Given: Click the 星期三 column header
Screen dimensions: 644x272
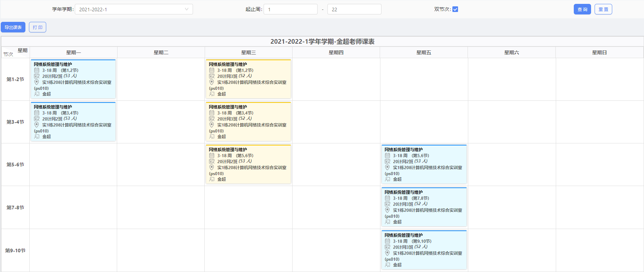Looking at the screenshot, I should 248,52.
